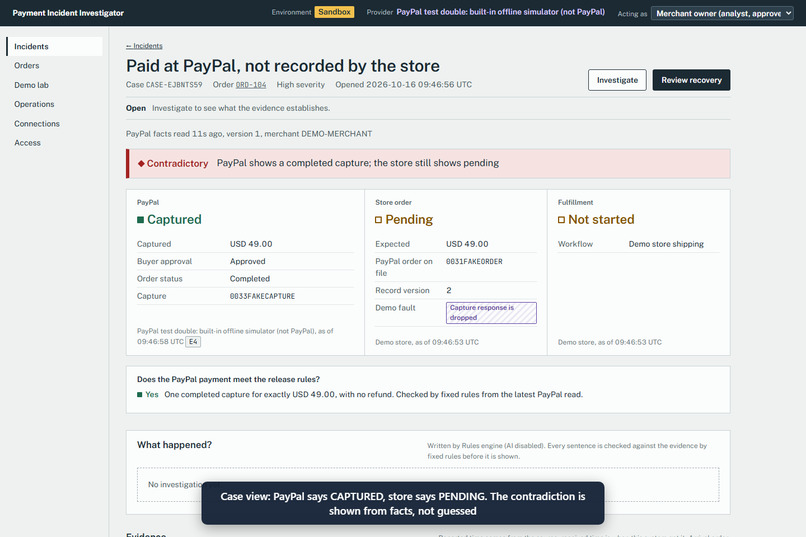Click the Expected USD 49.00 value
This screenshot has height=537, width=806.
[467, 244]
